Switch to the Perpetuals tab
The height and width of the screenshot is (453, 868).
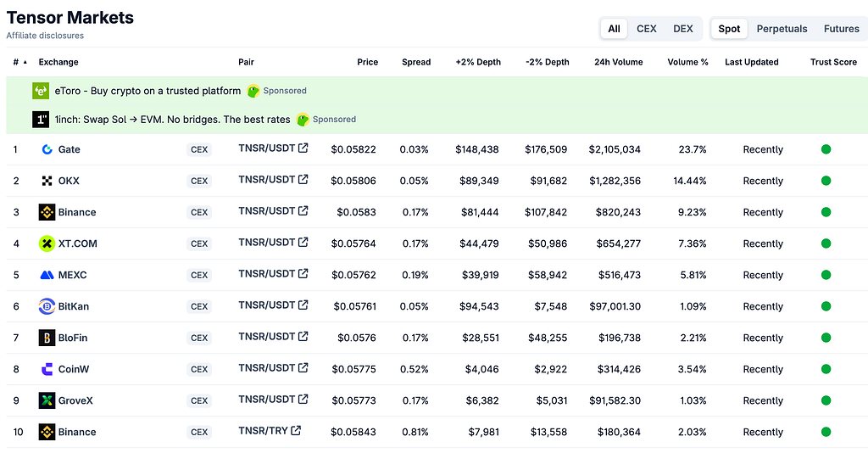click(782, 29)
